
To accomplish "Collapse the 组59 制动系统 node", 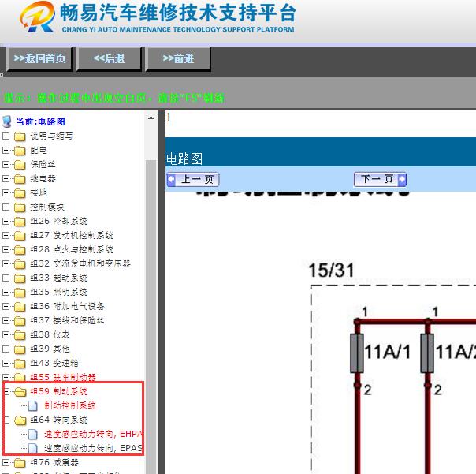I will click(x=6, y=391).
